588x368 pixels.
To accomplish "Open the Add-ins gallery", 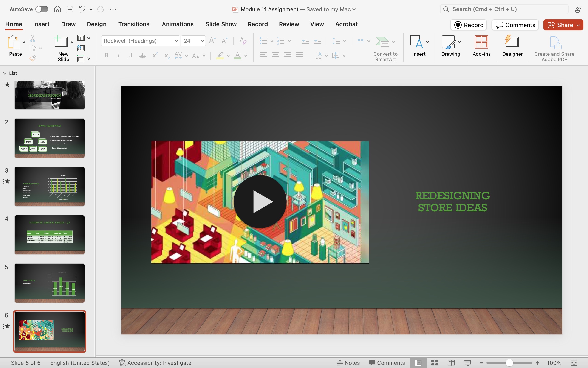I will [x=482, y=46].
